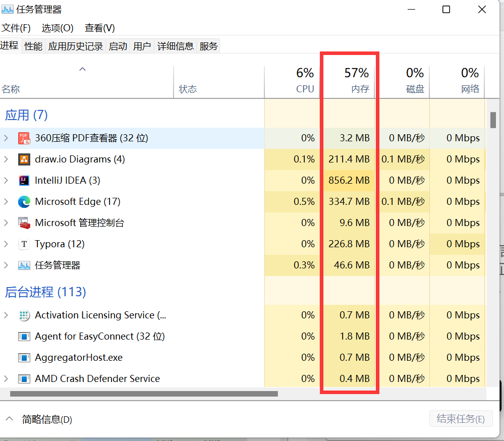Viewport: 504px width, 441px height.
Task: Switch to the 用户 tab
Action: pos(142,46)
